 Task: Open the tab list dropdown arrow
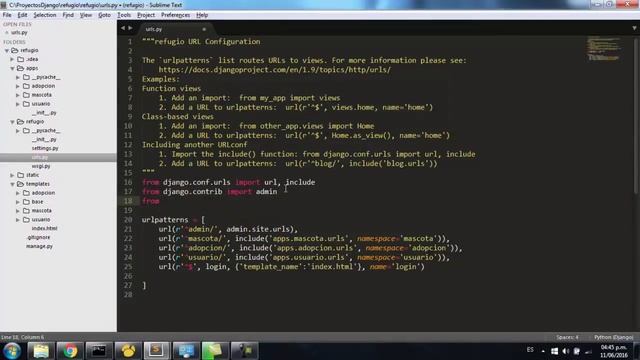pyautogui.click(x=634, y=28)
